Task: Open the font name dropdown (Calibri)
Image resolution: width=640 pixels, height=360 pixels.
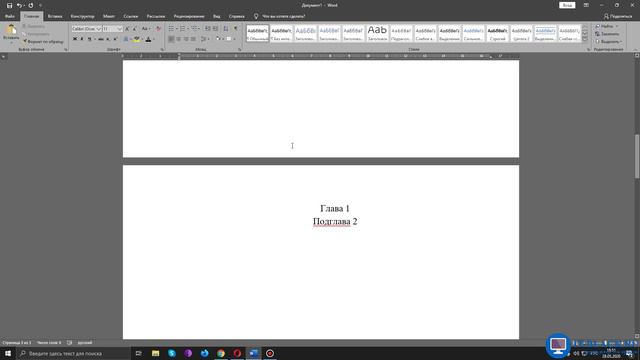Action: (x=98, y=29)
